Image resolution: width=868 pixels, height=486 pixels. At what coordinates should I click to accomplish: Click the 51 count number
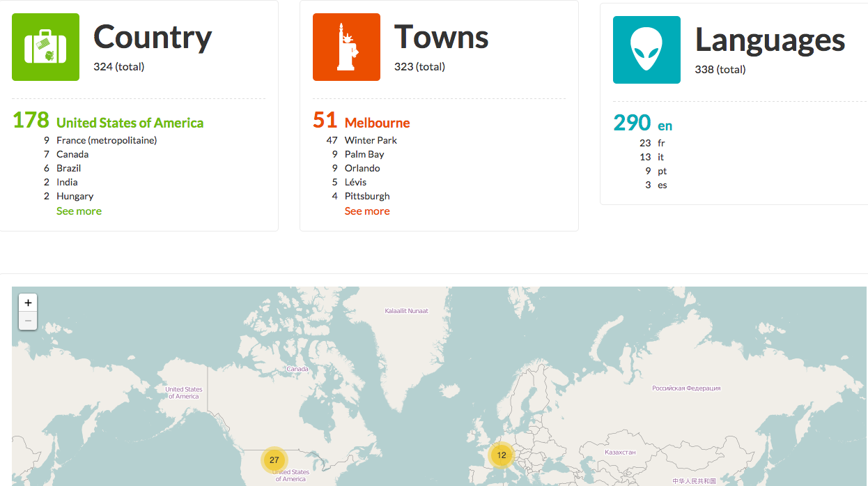[325, 121]
